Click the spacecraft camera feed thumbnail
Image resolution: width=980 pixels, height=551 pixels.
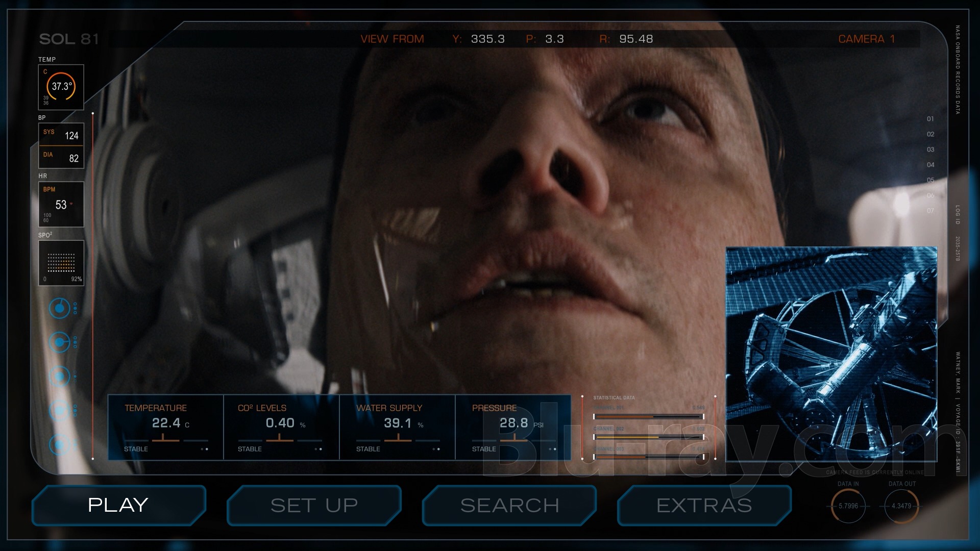click(831, 354)
